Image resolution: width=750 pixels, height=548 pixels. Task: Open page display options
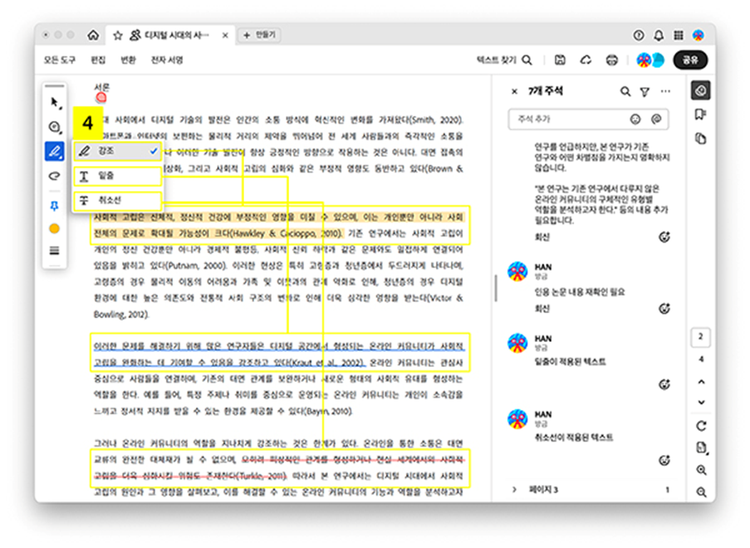click(701, 448)
